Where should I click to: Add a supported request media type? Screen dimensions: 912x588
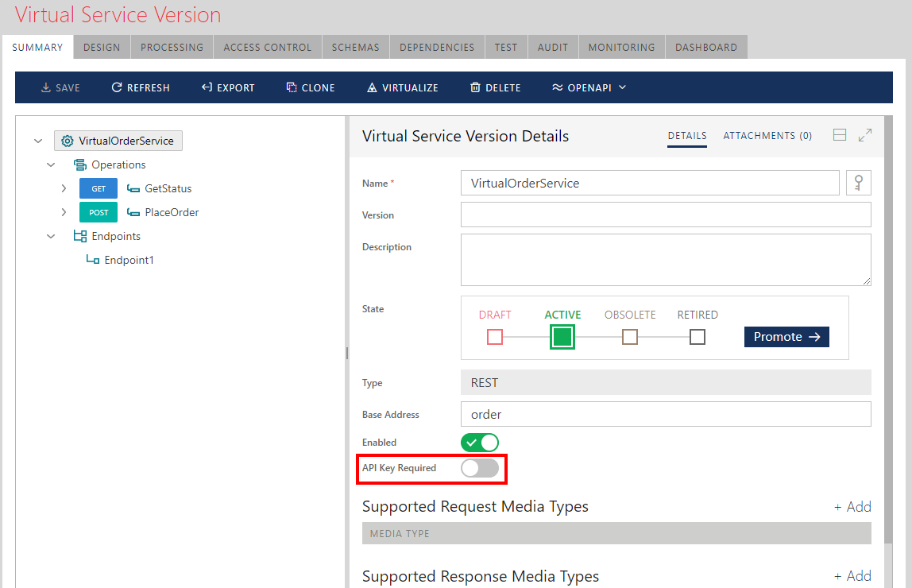(x=852, y=507)
